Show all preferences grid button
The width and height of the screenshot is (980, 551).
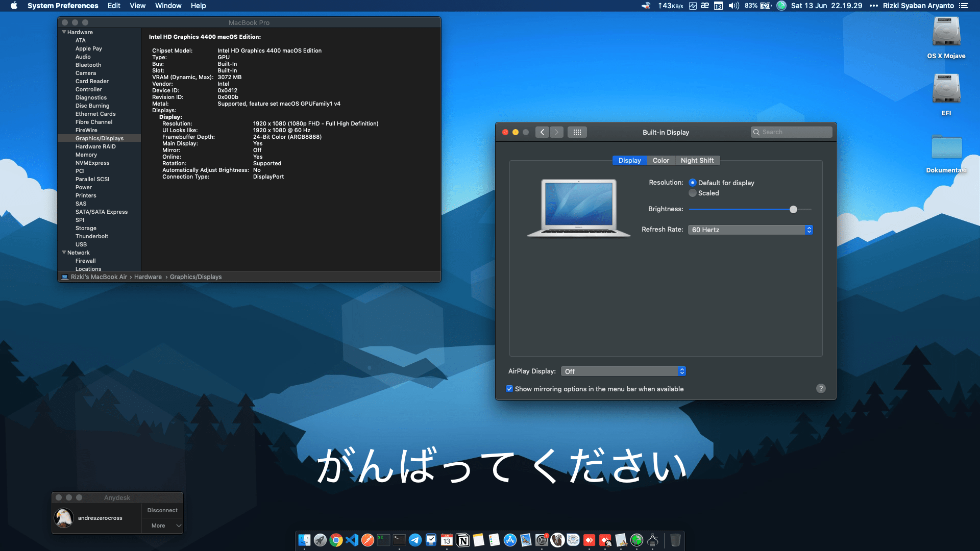577,132
